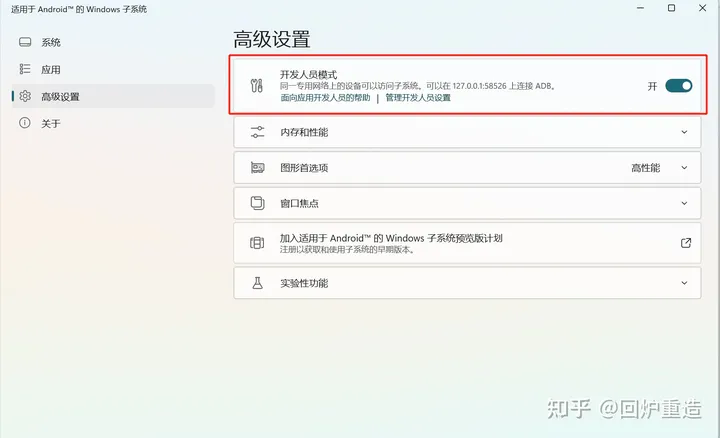Minimize the Windows 子系统 window
720x438 pixels.
click(x=640, y=8)
